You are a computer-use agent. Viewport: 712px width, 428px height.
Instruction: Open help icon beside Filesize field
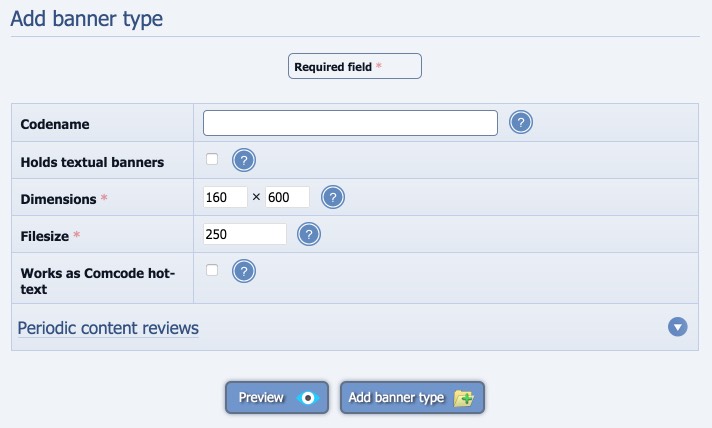[309, 234]
